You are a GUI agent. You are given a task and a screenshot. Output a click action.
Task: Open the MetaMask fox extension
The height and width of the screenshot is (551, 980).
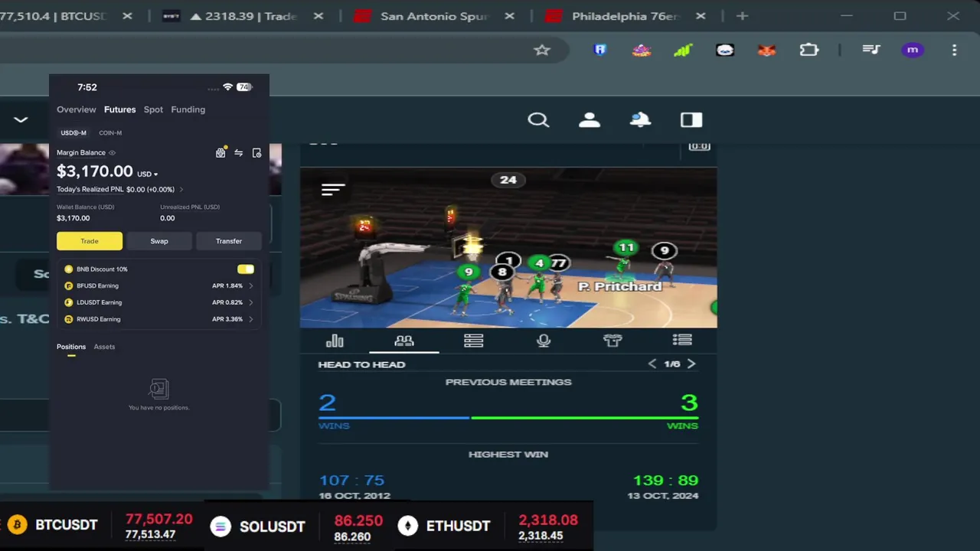766,51
